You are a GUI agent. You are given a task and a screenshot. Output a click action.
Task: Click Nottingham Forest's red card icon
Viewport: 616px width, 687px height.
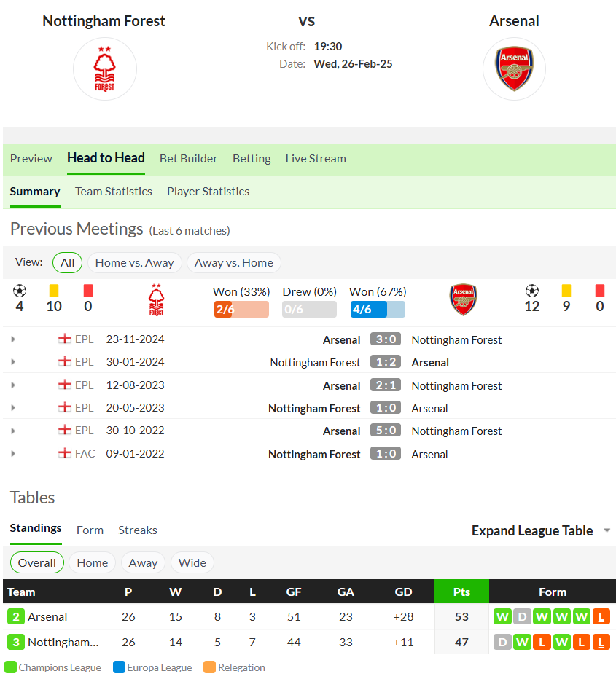[x=88, y=291]
